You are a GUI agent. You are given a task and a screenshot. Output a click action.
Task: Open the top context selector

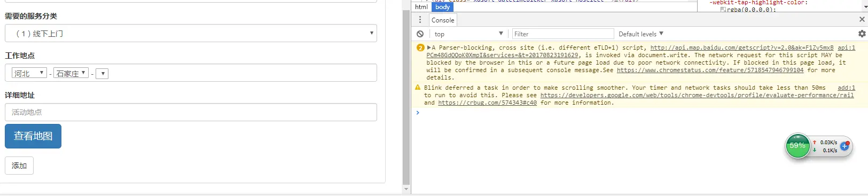pyautogui.click(x=468, y=34)
